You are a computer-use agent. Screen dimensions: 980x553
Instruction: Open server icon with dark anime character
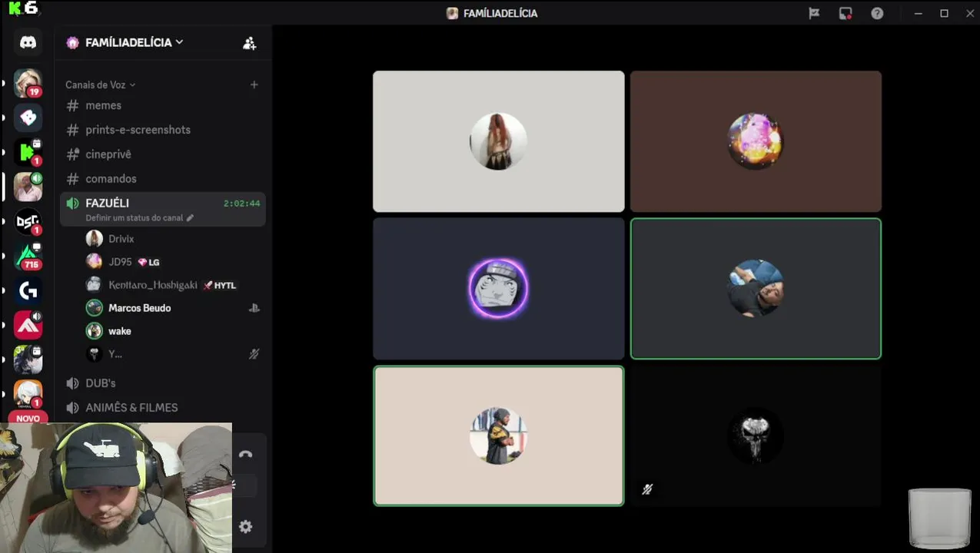point(28,359)
